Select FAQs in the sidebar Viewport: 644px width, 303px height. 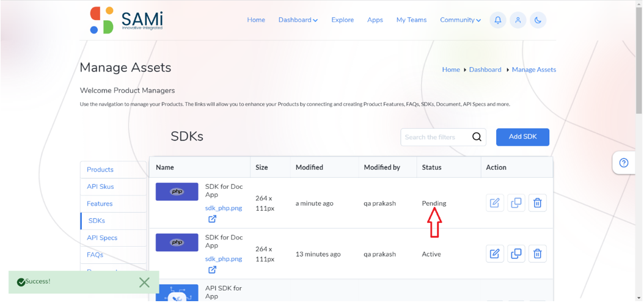pos(114,255)
